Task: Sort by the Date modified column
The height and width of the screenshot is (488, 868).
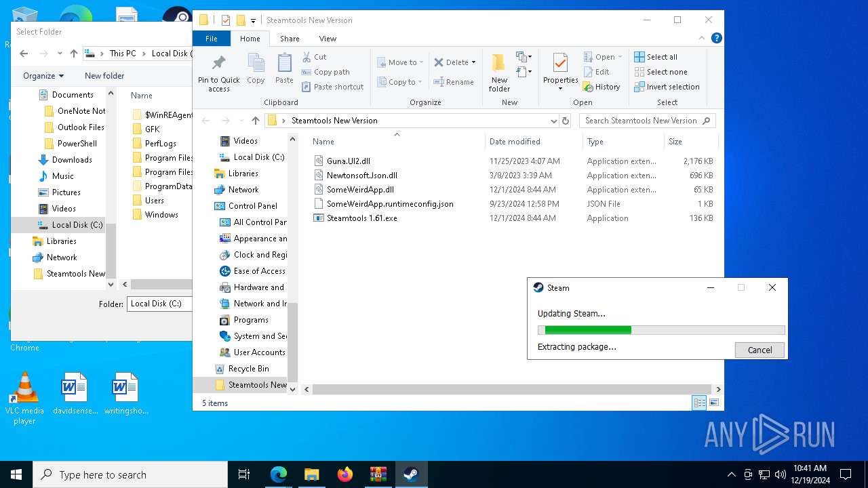Action: [x=534, y=142]
